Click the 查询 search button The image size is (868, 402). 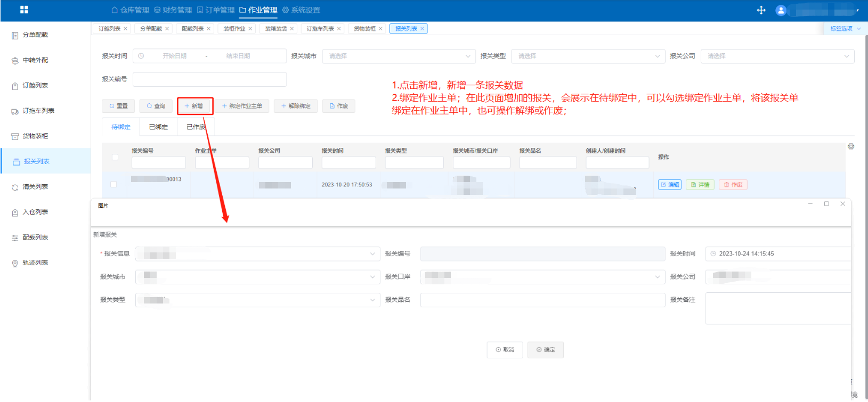[x=156, y=106]
